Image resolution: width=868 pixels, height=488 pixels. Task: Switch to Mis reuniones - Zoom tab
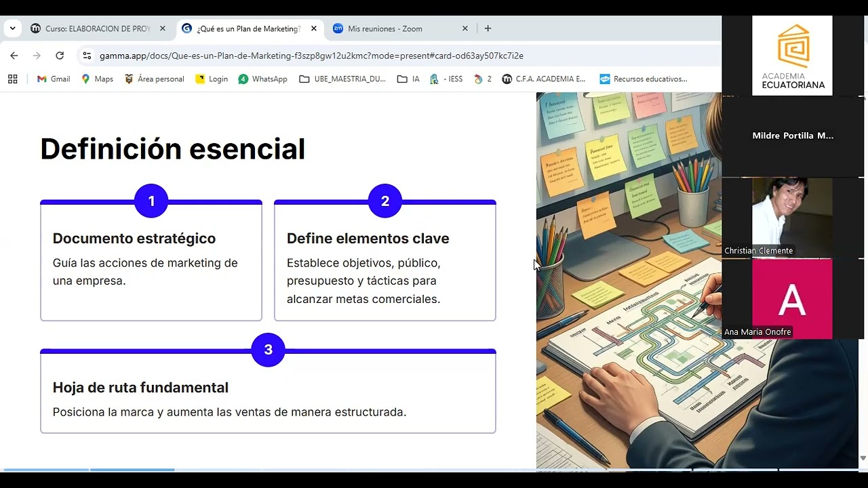pos(400,28)
